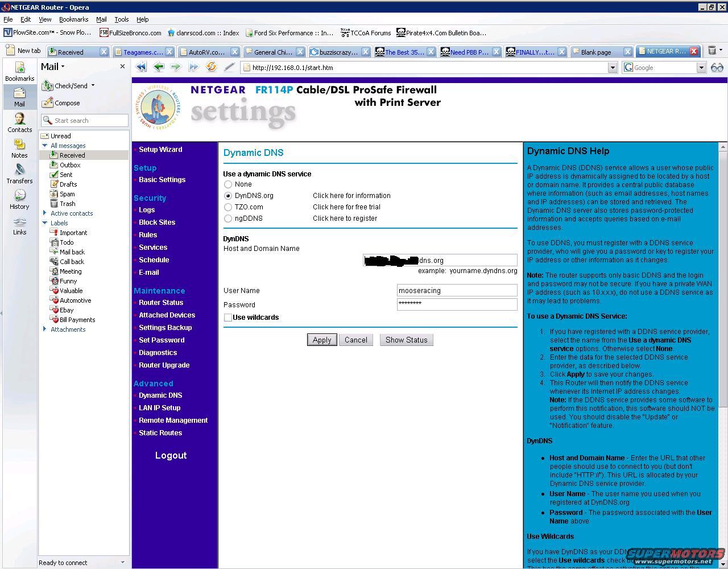The image size is (728, 569).
Task: Open the address bar dropdown arrow
Action: click(x=613, y=68)
